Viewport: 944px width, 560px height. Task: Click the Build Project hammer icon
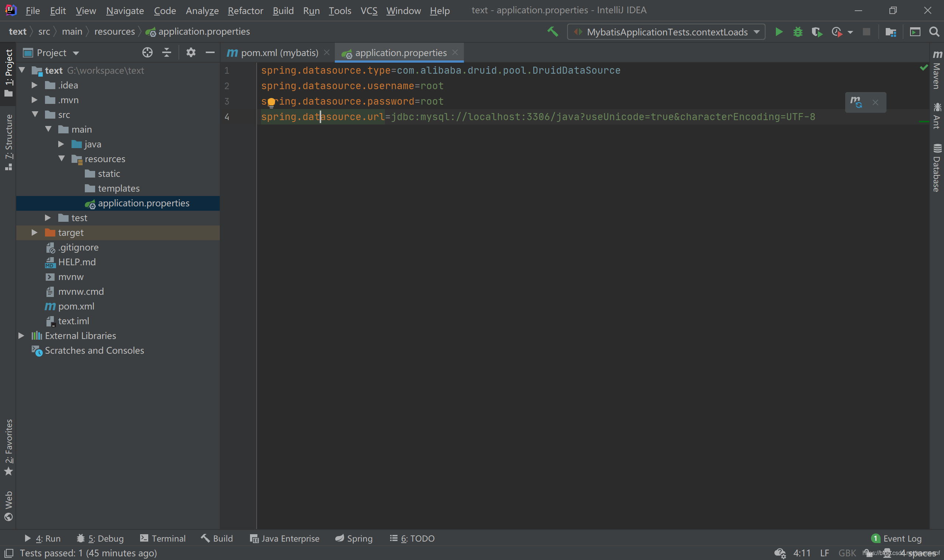click(552, 32)
